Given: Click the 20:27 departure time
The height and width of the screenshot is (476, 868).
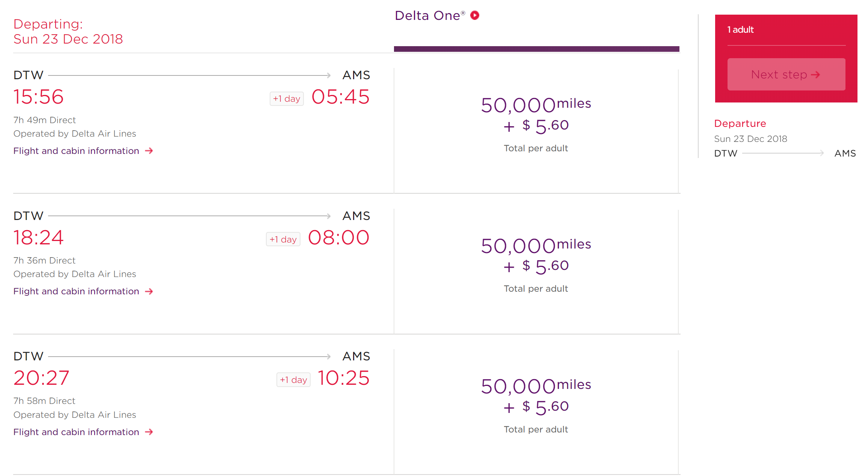Looking at the screenshot, I should [x=41, y=378].
